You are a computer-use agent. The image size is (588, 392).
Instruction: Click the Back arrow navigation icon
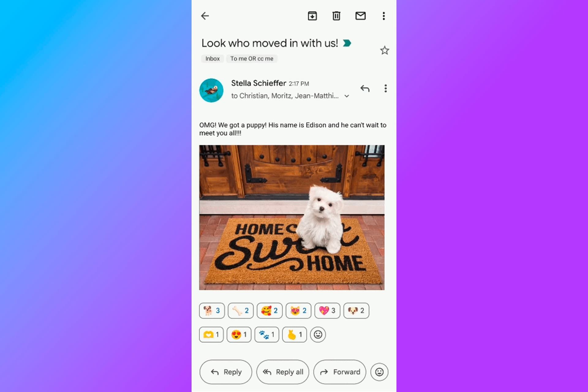pyautogui.click(x=204, y=16)
